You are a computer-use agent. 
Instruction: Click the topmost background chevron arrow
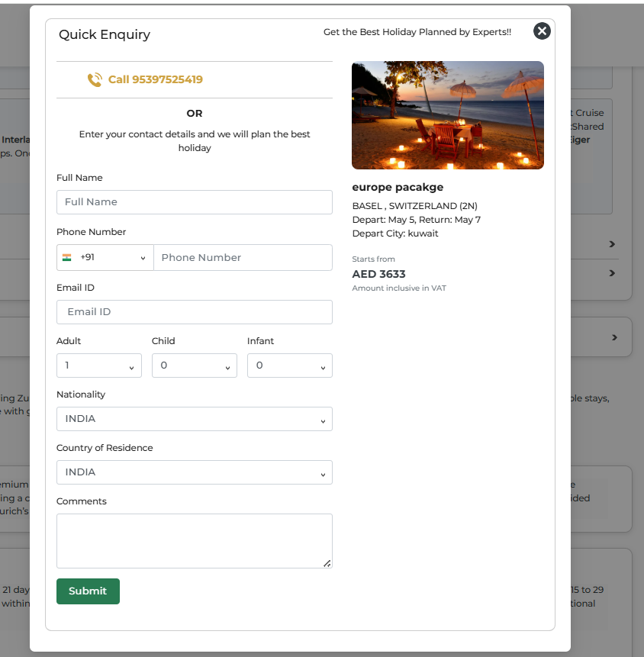click(612, 244)
